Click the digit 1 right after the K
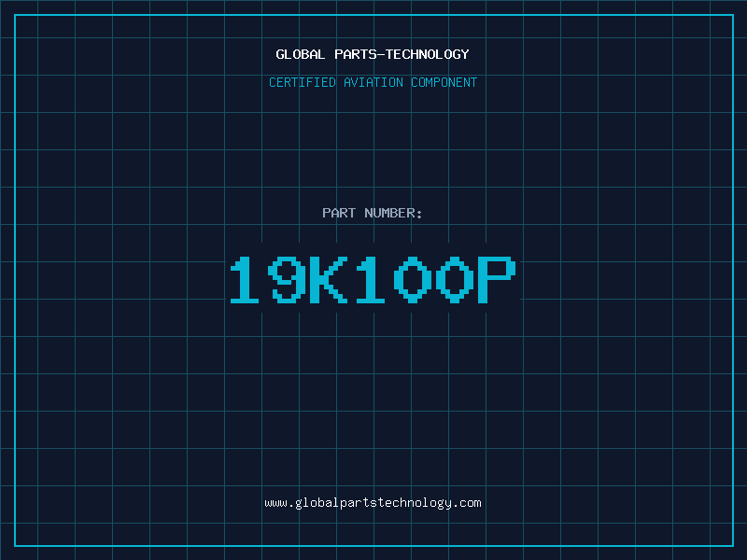This screenshot has height=560, width=747. [x=370, y=279]
